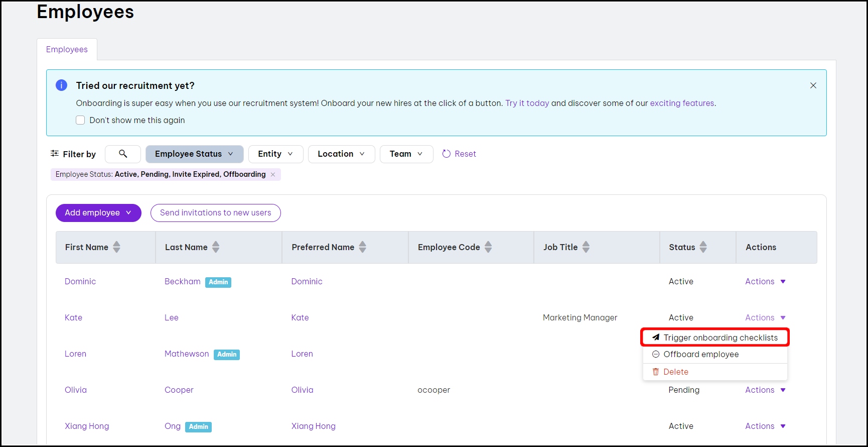The height and width of the screenshot is (447, 868).
Task: Switch to the Employees tab
Action: click(67, 49)
